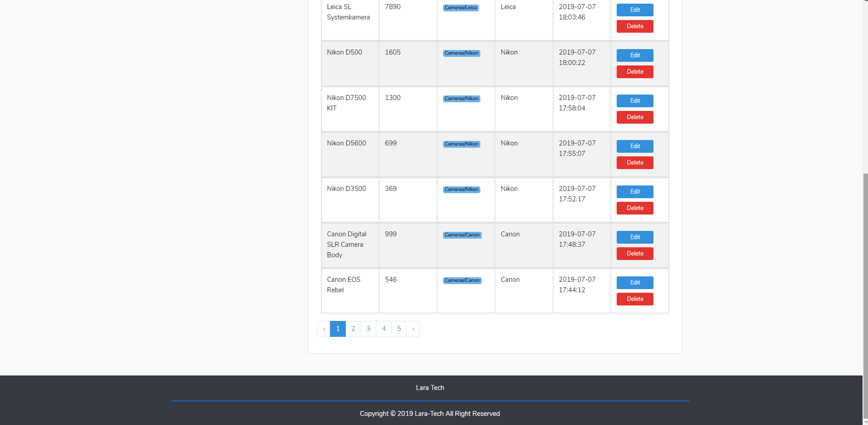The width and height of the screenshot is (868, 425).
Task: Click the scrollbar down arrow
Action: tap(865, 422)
